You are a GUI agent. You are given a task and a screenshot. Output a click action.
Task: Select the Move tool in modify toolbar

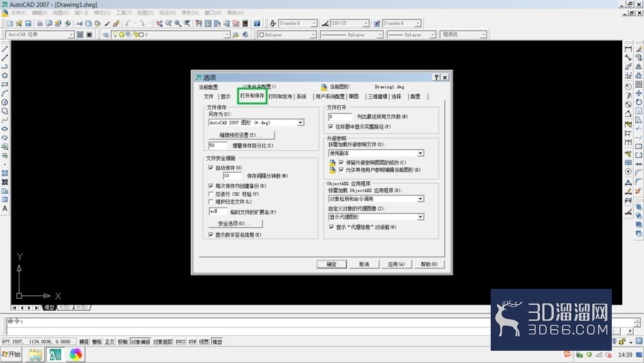point(639,93)
